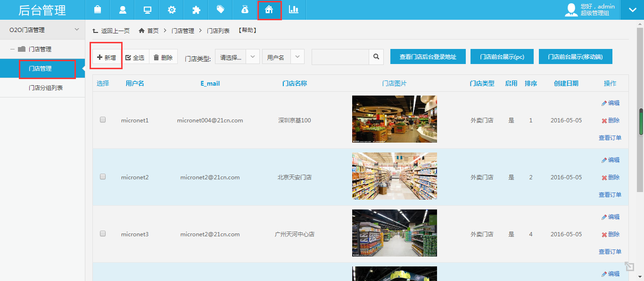Screen dimensions: 644x281
Task: Click the 用户名 column header
Action: coord(135,83)
